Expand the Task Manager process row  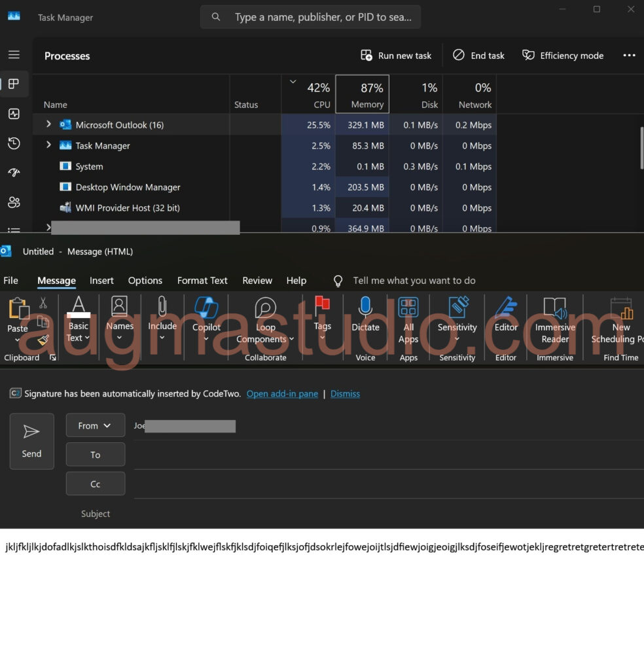(x=48, y=145)
